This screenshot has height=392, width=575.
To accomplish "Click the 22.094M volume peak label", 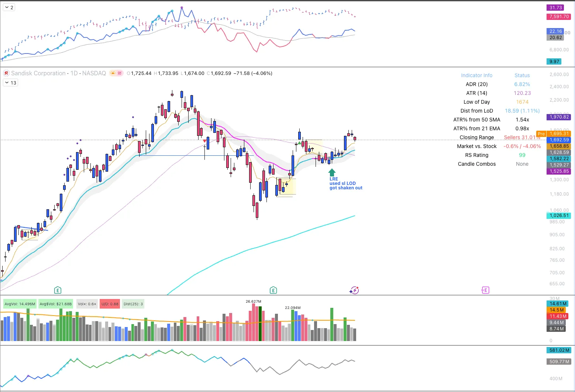I will point(293,308).
